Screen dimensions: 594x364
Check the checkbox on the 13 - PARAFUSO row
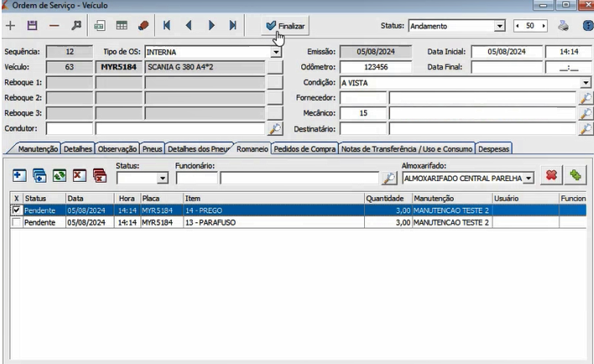[x=16, y=222]
